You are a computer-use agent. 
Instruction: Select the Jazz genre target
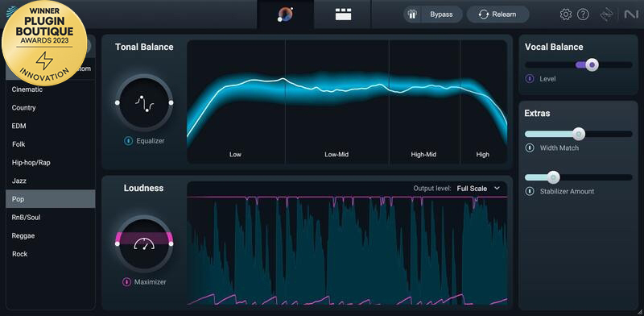[x=51, y=181]
